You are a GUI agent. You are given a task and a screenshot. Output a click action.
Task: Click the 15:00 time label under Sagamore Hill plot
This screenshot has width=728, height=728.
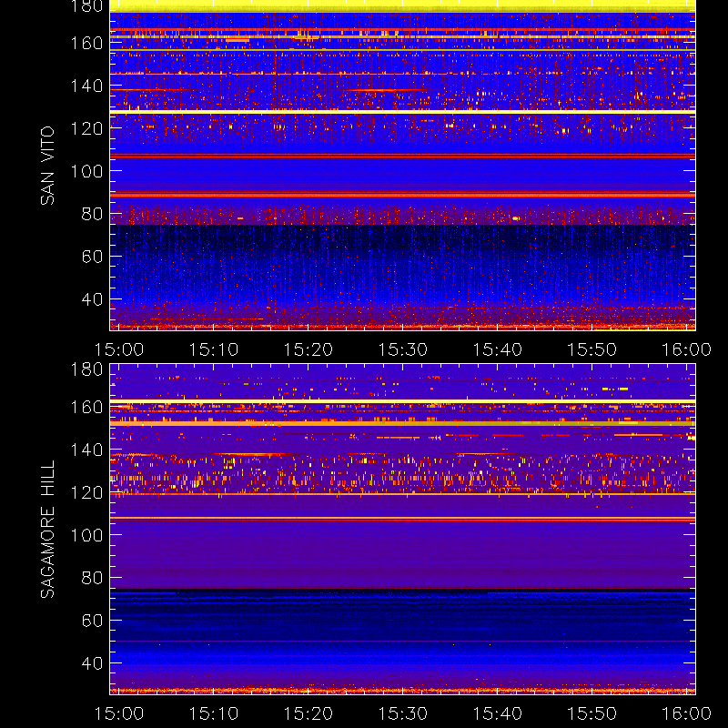tap(119, 713)
